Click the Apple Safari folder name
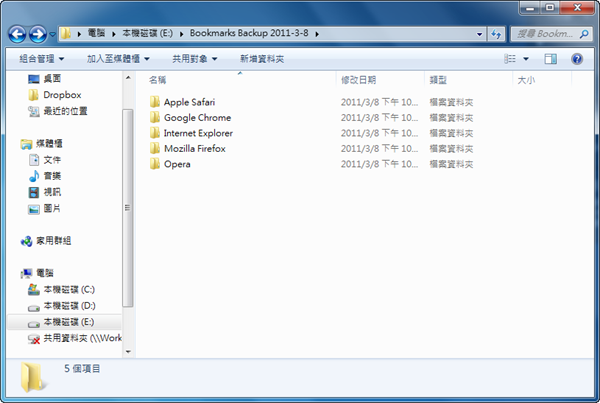This screenshot has height=403, width=600. coord(189,102)
